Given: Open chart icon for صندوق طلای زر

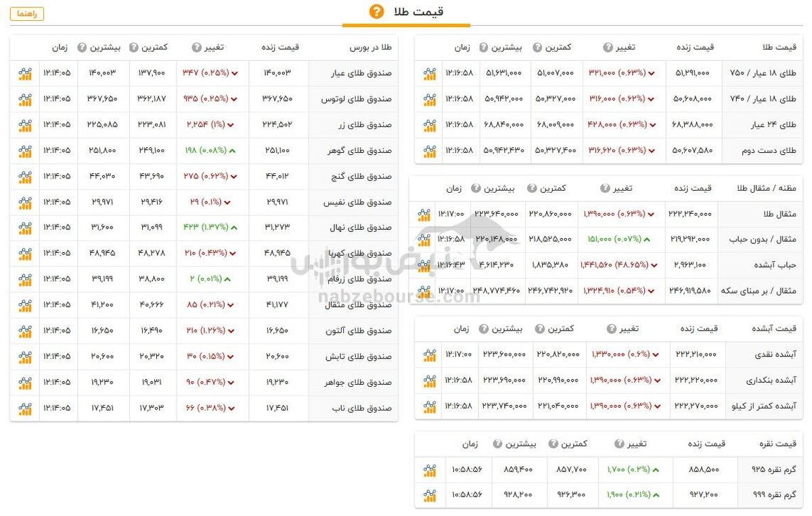Looking at the screenshot, I should coord(25,125).
